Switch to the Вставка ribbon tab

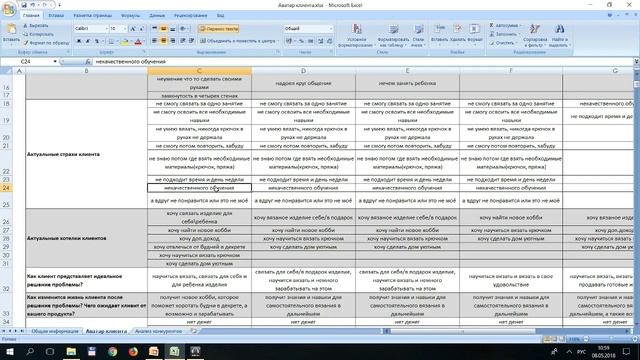click(x=56, y=16)
